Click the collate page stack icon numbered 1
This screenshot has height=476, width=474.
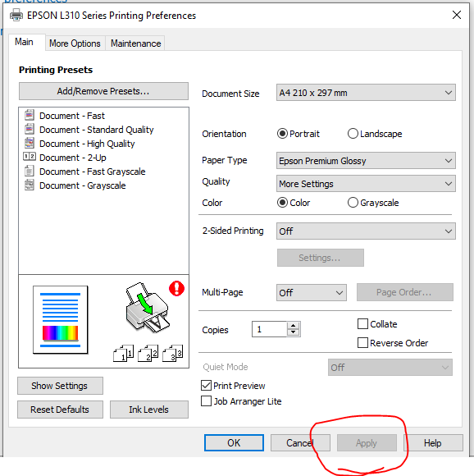pyautogui.click(x=124, y=354)
